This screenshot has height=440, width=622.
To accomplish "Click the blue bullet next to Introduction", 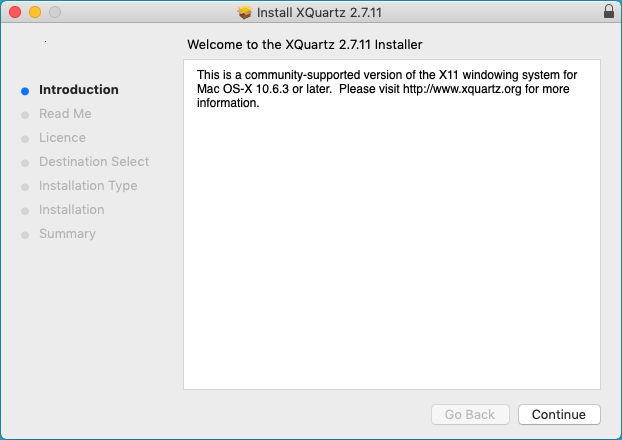I will pyautogui.click(x=25, y=90).
